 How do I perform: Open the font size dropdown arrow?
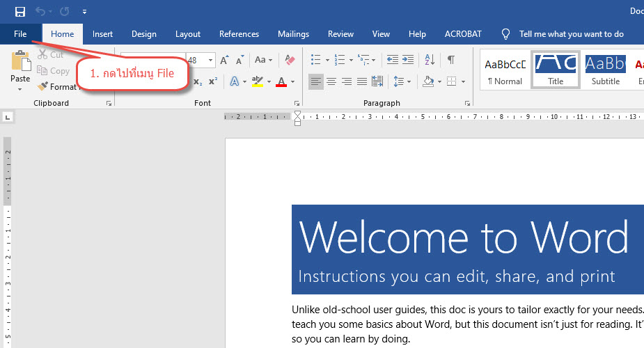211,61
